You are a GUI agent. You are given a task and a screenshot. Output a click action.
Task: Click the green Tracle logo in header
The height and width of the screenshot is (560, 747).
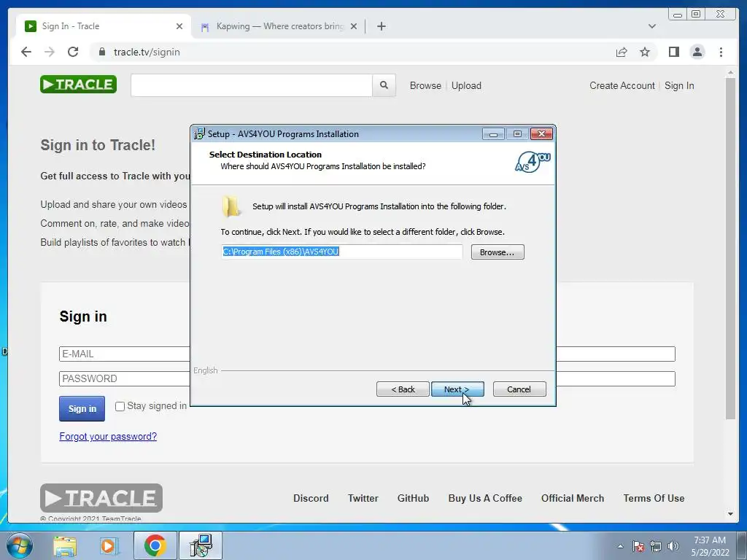pyautogui.click(x=78, y=85)
